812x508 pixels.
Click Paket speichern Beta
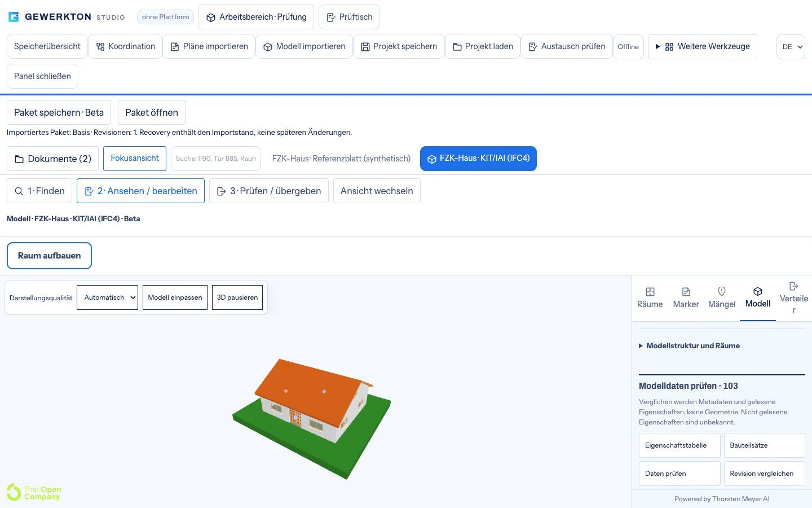[59, 112]
